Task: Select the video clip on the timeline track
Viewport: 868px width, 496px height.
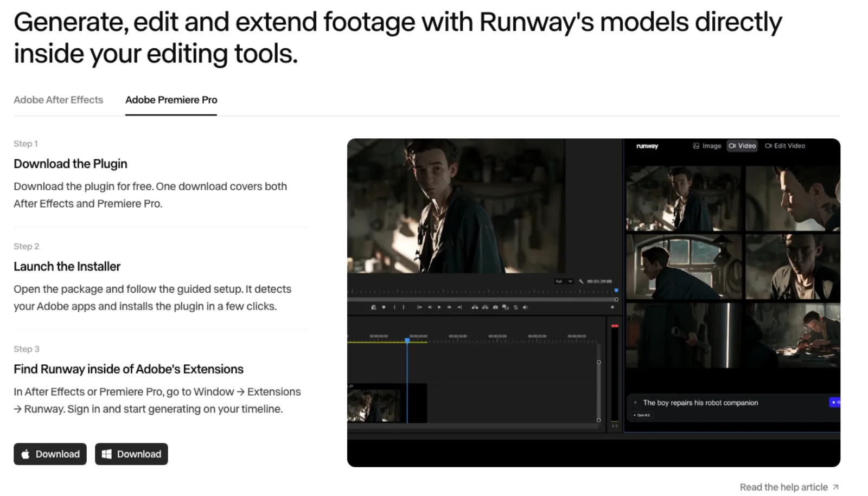Action: point(387,403)
